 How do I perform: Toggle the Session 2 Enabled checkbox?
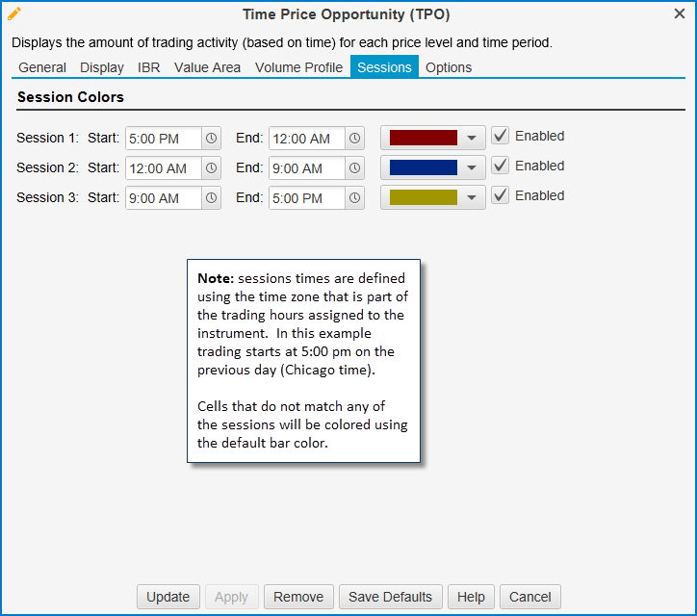(501, 167)
